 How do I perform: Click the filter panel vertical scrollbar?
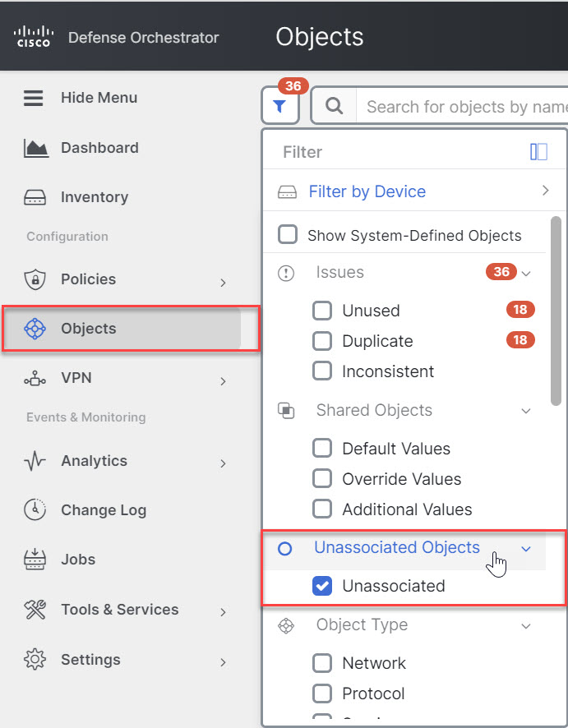pos(556,311)
